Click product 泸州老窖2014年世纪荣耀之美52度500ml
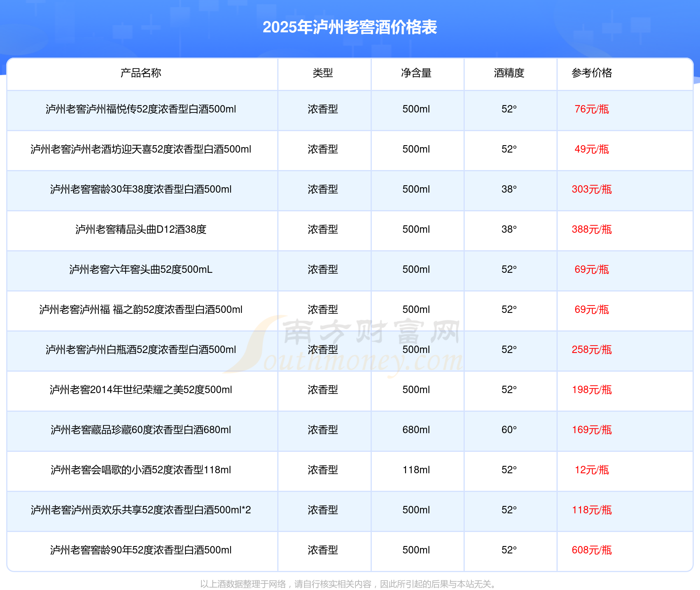Image resolution: width=700 pixels, height=590 pixels. coord(141,390)
